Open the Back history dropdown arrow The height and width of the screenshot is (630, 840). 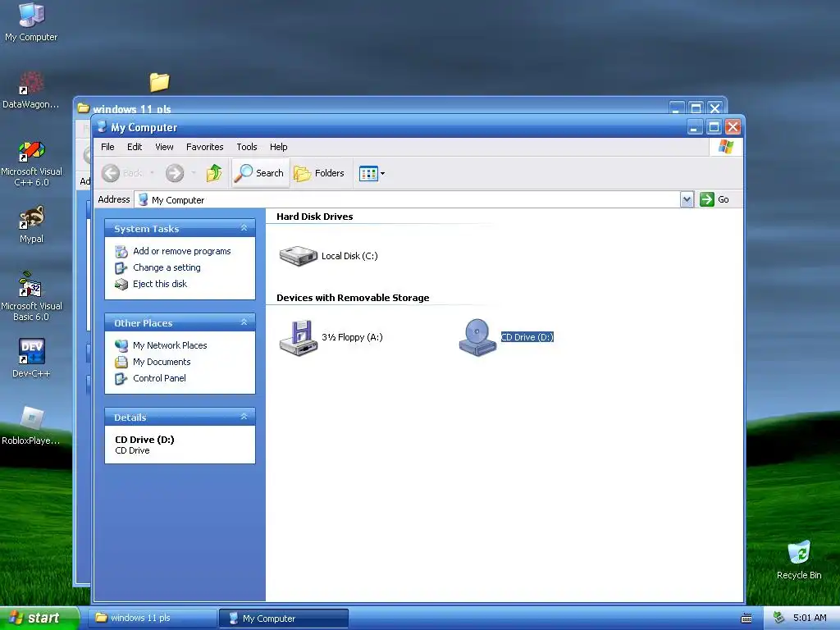pyautogui.click(x=152, y=173)
